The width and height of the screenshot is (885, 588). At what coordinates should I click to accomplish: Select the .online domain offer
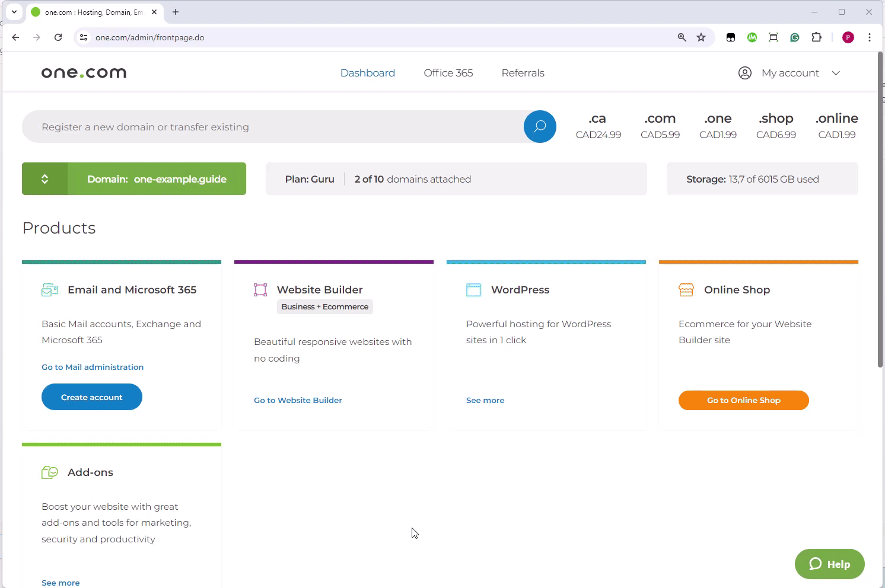click(837, 126)
